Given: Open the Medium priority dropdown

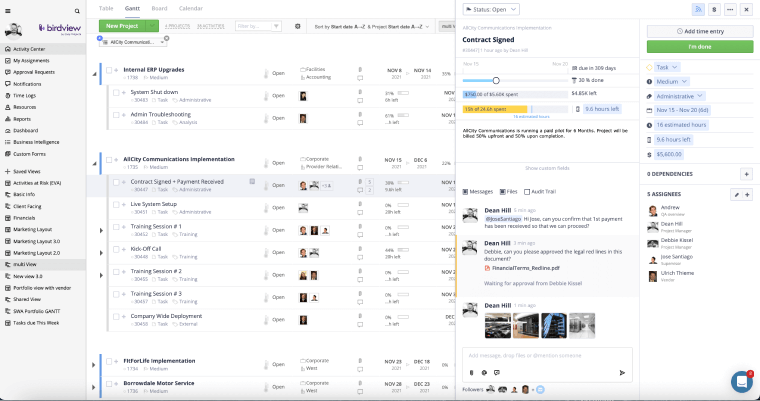Looking at the screenshot, I should pos(671,81).
